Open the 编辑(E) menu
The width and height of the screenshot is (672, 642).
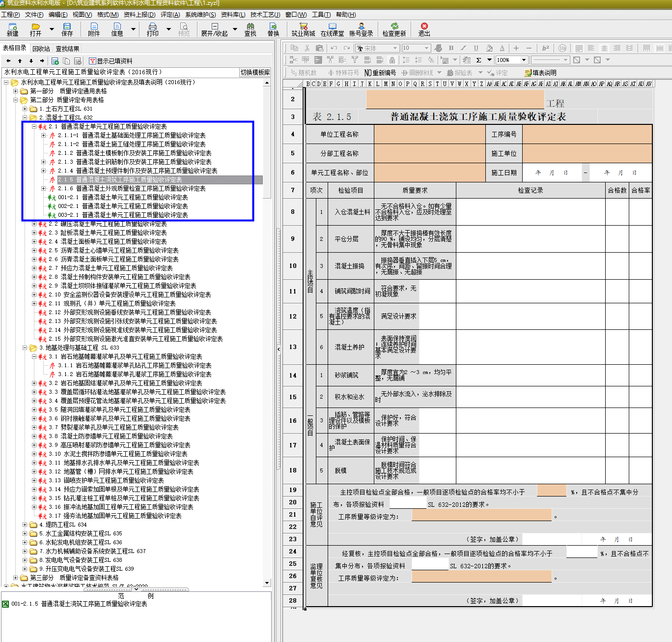pyautogui.click(x=58, y=15)
